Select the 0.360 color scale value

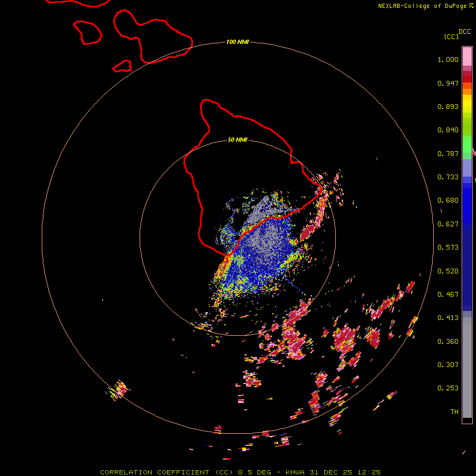point(448,342)
